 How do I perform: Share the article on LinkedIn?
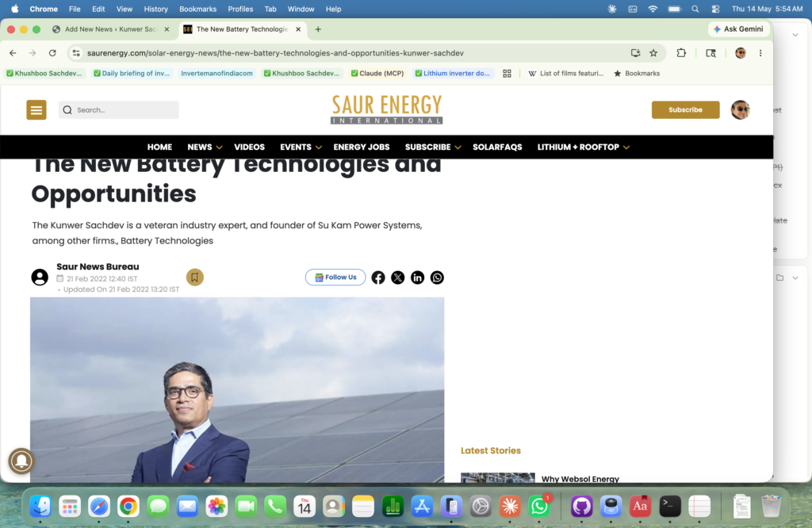tap(417, 277)
